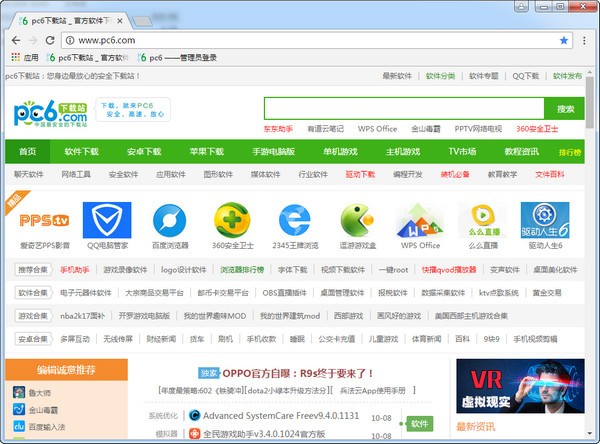Open the 软件发布 top link
The width and height of the screenshot is (600, 444).
coord(567,76)
